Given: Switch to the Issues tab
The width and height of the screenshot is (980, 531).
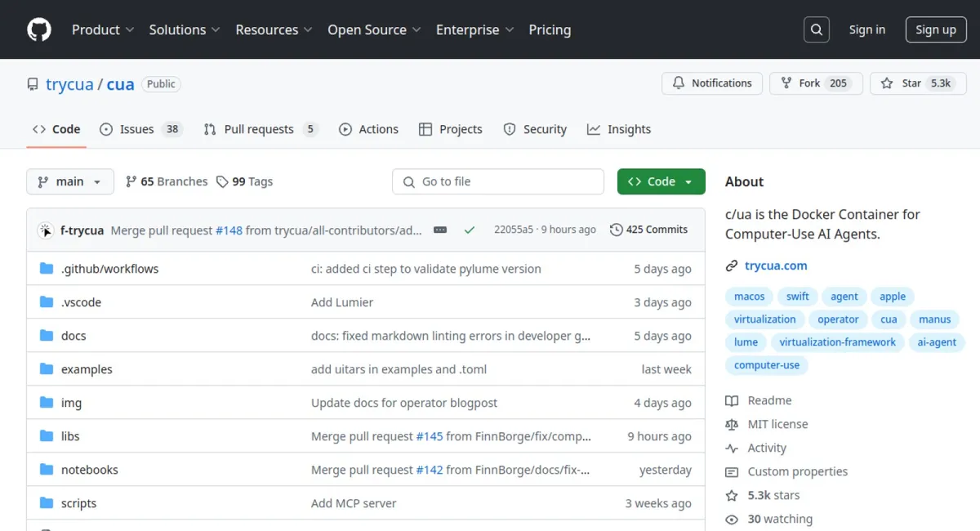Looking at the screenshot, I should [x=141, y=129].
